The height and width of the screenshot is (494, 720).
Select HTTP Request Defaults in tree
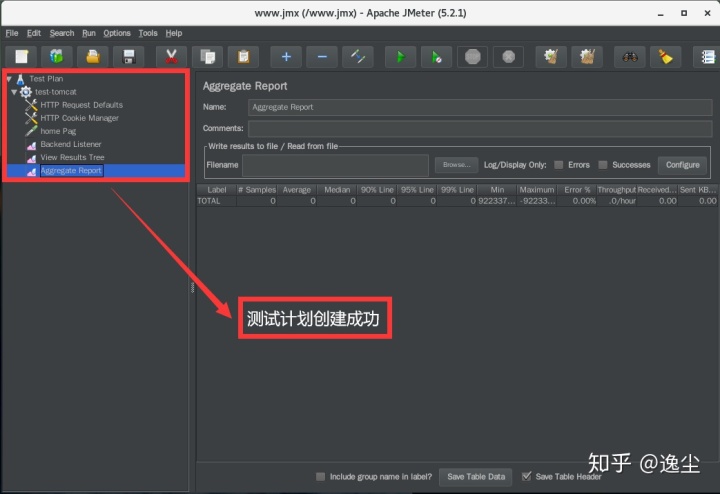(x=81, y=105)
